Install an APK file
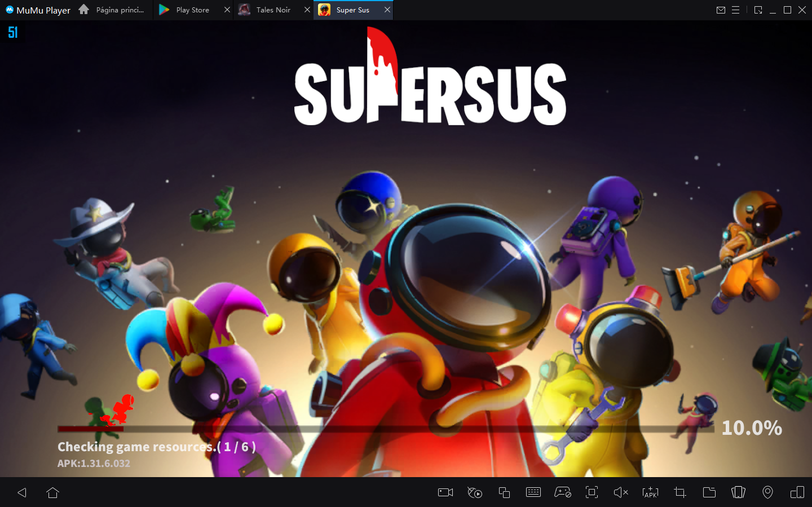The width and height of the screenshot is (812, 507). [x=650, y=492]
